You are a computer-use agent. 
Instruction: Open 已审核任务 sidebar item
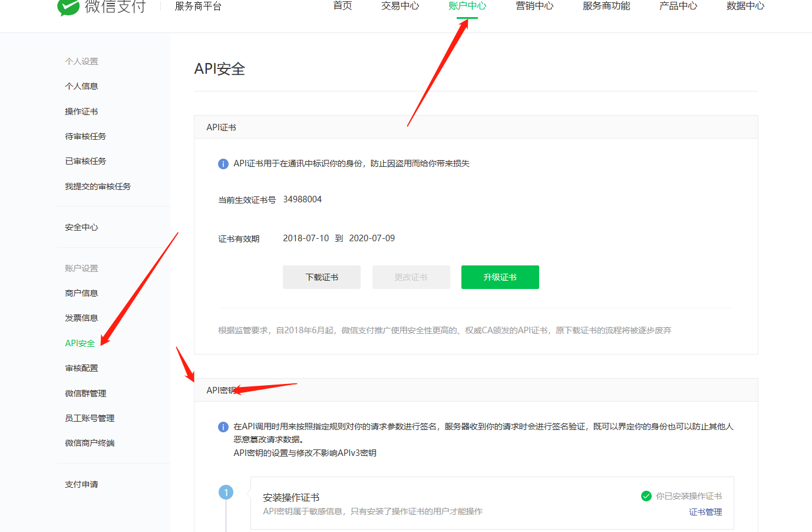click(85, 161)
